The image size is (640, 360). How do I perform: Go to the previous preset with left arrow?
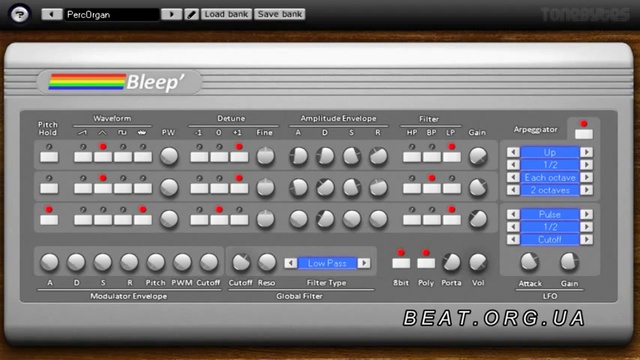51,14
